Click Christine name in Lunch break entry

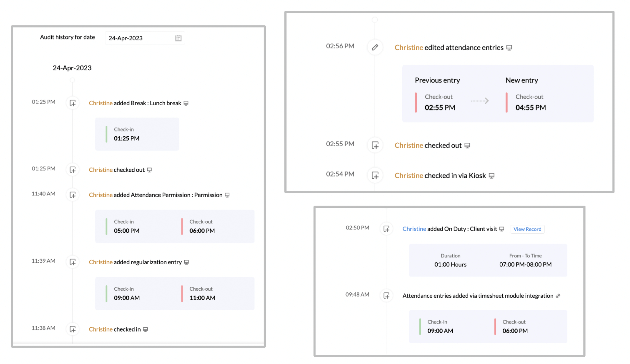pos(101,103)
